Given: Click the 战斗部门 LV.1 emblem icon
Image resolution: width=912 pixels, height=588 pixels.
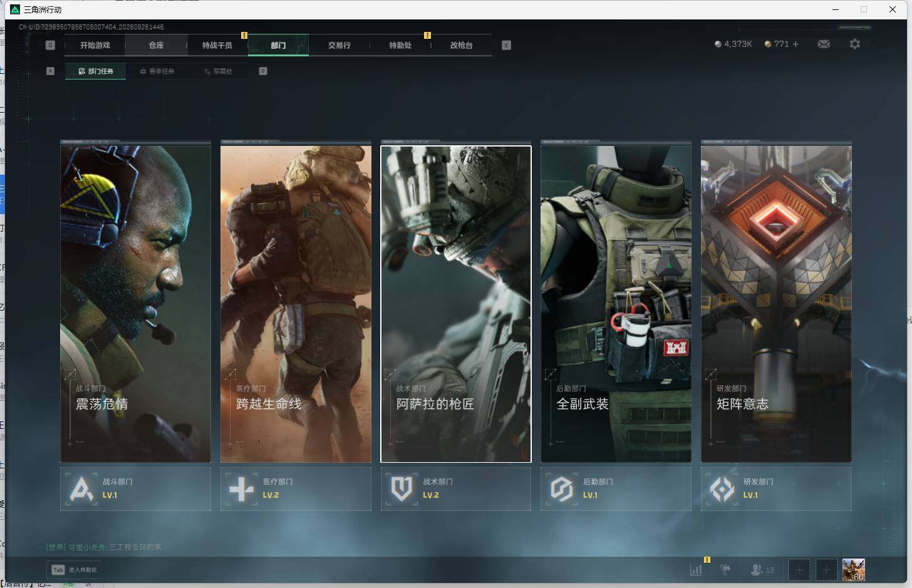Looking at the screenshot, I should [81, 489].
